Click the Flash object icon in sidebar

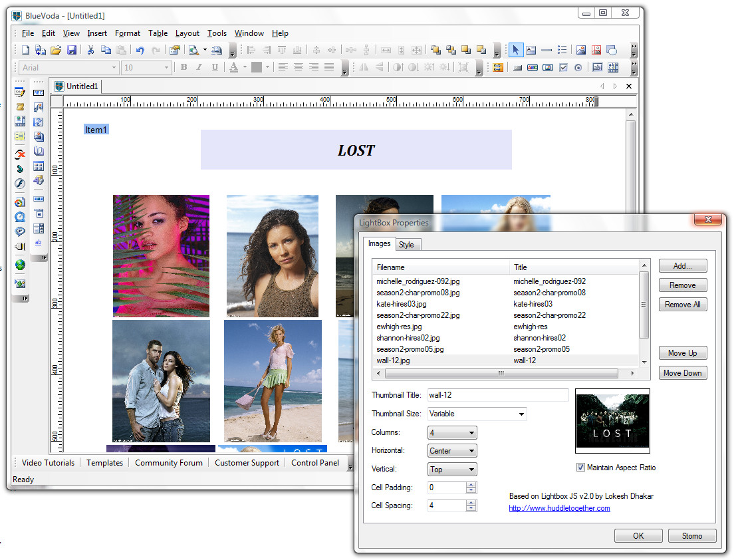20,184
